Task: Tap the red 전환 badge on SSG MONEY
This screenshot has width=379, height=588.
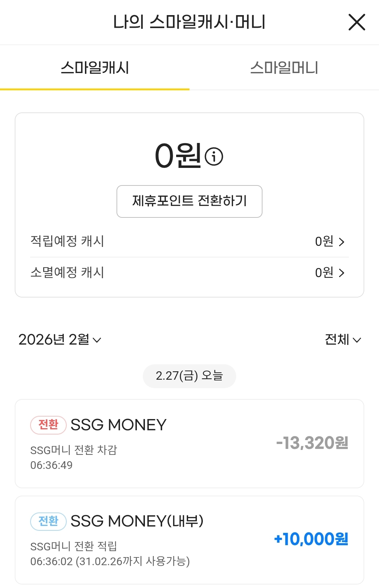Action: (48, 425)
